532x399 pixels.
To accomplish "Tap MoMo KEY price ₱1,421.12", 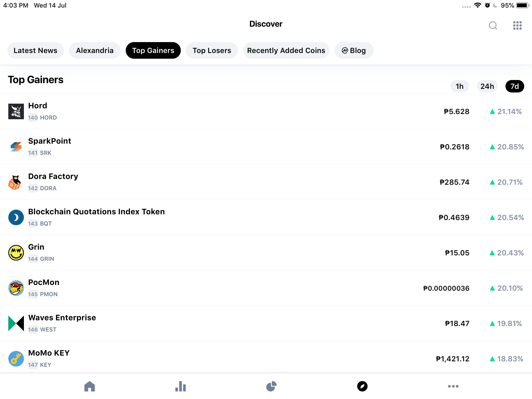I will pyautogui.click(x=453, y=359).
